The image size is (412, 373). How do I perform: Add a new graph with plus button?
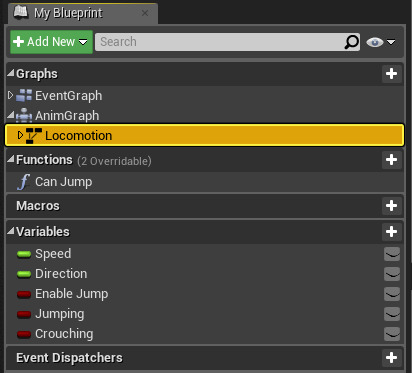point(391,74)
